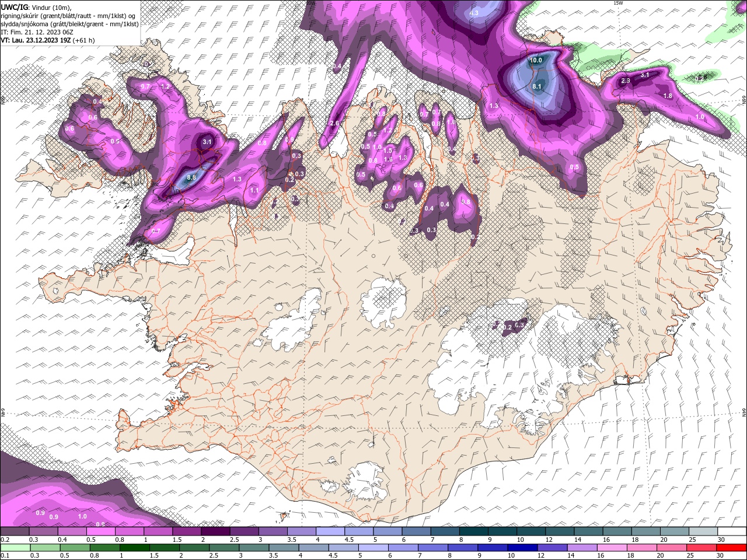Click the '4.3' value label
Viewport: 747px width, 560px height.
pos(473,13)
